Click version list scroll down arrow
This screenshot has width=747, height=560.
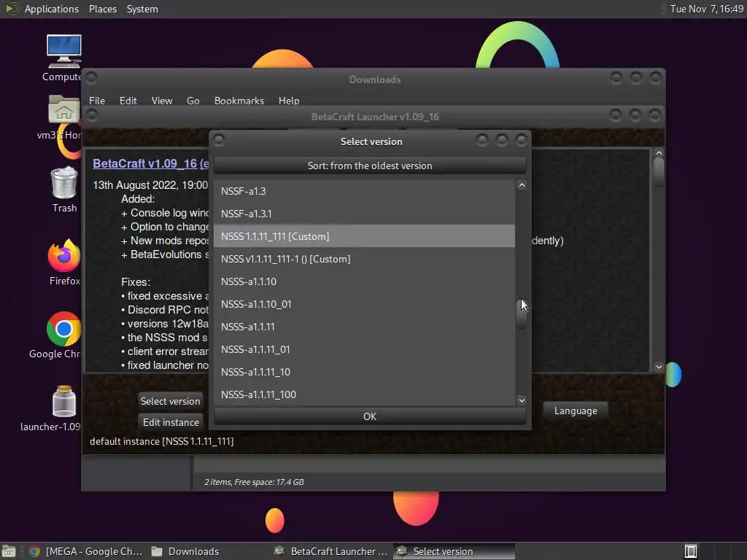(522, 400)
